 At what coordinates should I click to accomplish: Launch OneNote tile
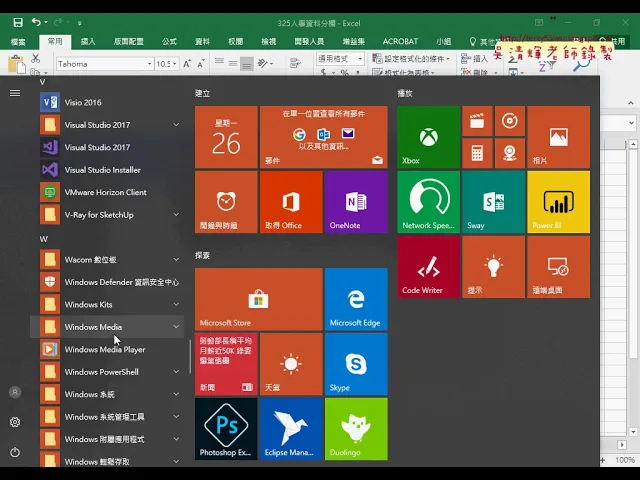(x=356, y=202)
